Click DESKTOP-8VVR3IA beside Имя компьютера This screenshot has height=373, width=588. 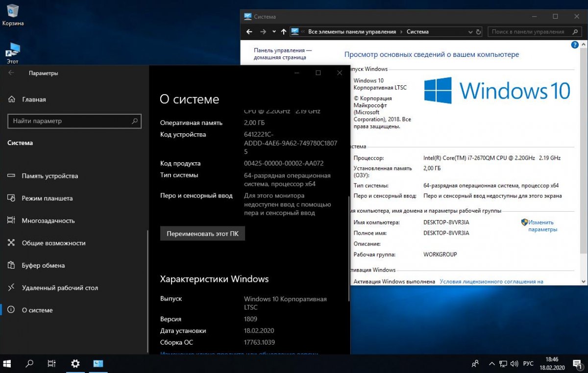446,223
